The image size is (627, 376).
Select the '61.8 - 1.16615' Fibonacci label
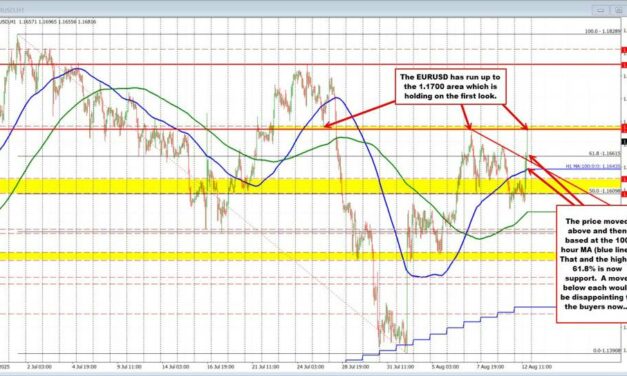[x=605, y=153]
